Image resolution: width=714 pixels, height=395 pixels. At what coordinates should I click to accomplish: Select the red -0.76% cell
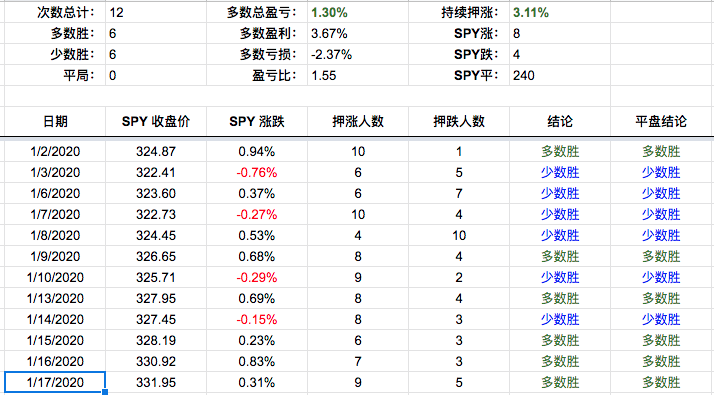click(257, 172)
